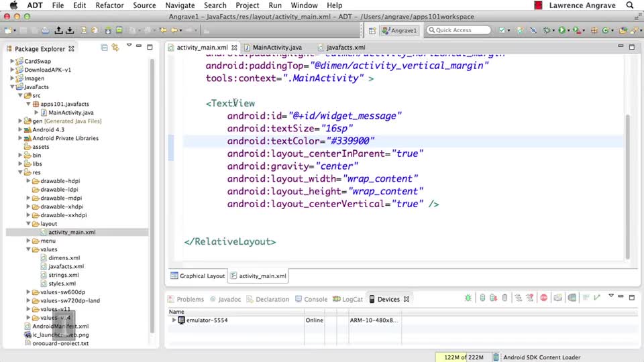Click the Open Perspective icon

tap(372, 30)
